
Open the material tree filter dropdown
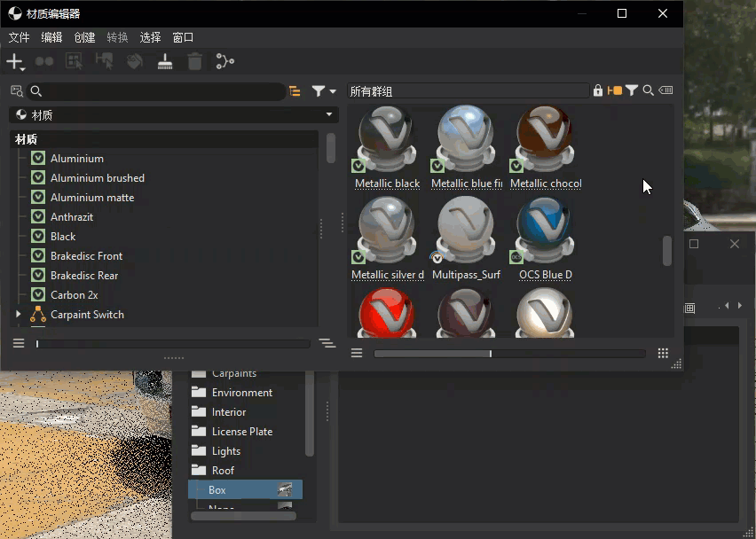pos(324,91)
